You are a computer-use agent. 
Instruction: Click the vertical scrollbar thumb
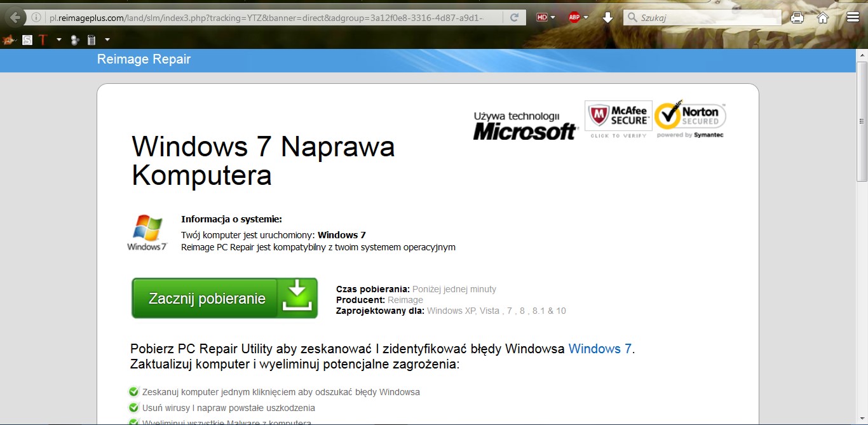click(x=862, y=121)
